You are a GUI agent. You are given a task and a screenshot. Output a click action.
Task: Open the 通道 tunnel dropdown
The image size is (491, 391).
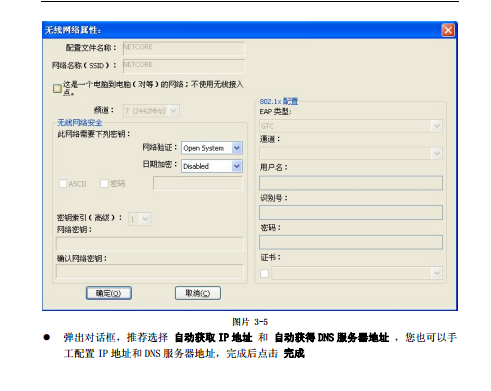[351, 153]
